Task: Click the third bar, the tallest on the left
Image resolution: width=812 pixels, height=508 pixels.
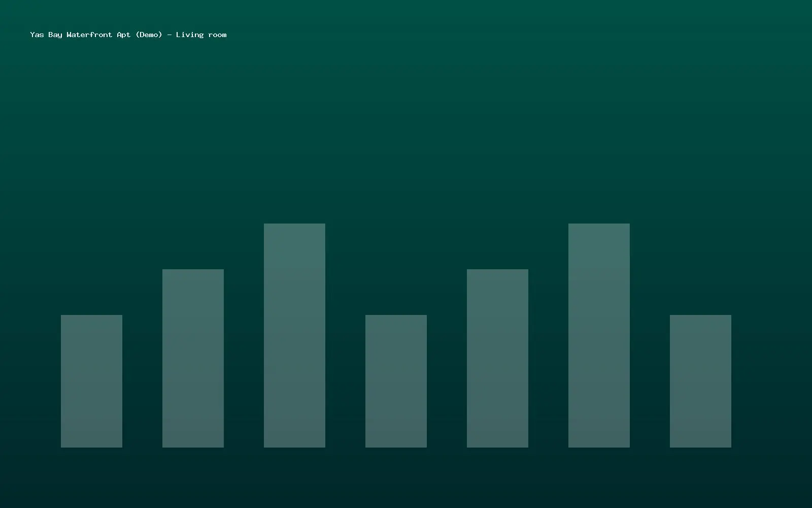Action: [294, 335]
